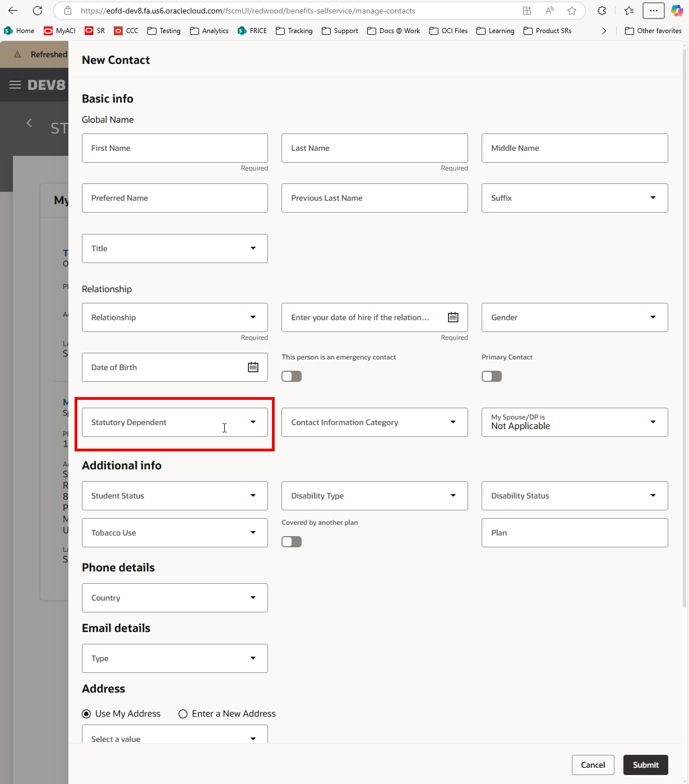This screenshot has width=689, height=784.
Task: Open the Title dropdown
Action: click(175, 248)
